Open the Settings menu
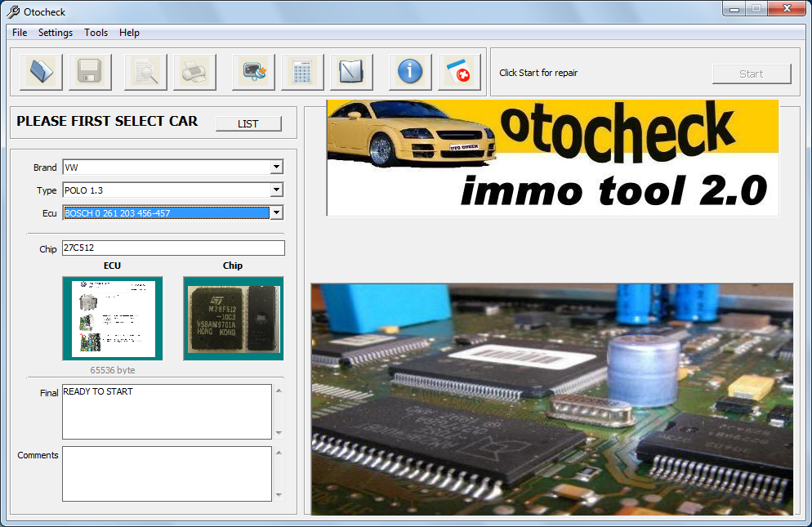 [56, 33]
